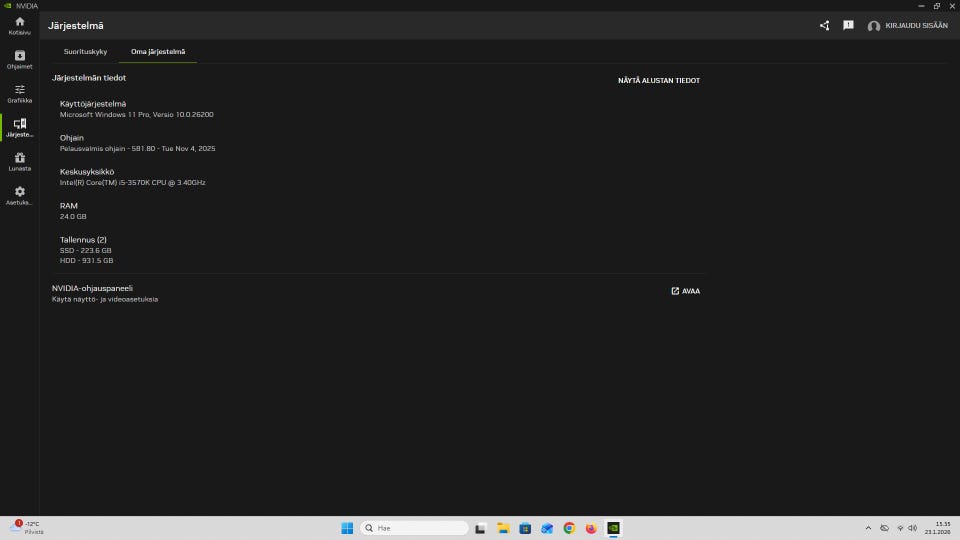Open Asetukset settings in sidebar

click(20, 196)
